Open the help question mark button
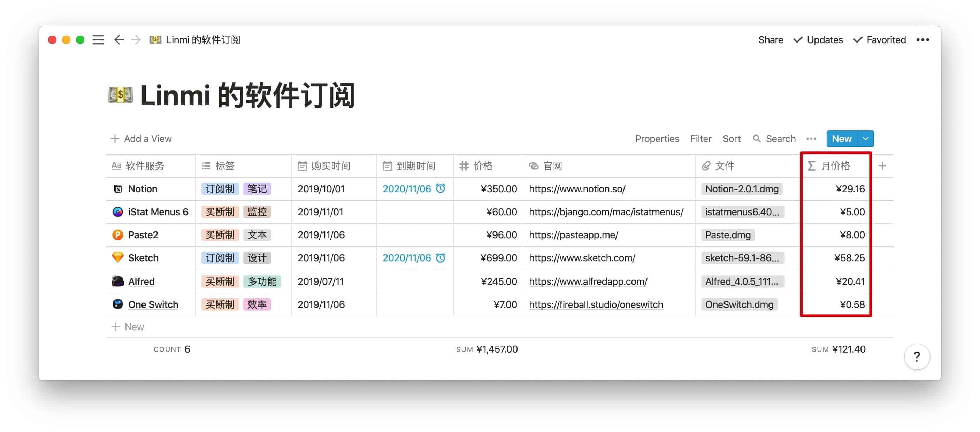The image size is (980, 432). point(917,357)
